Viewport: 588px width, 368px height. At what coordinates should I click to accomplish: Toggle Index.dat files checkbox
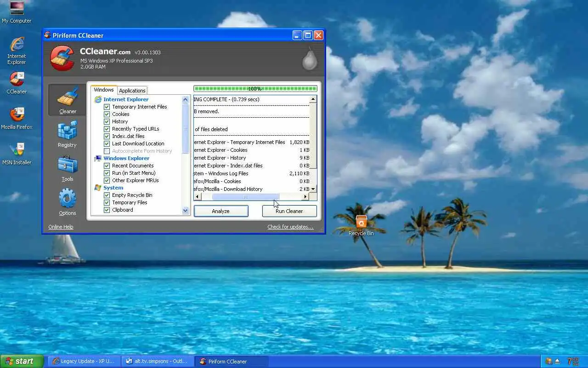(x=107, y=136)
